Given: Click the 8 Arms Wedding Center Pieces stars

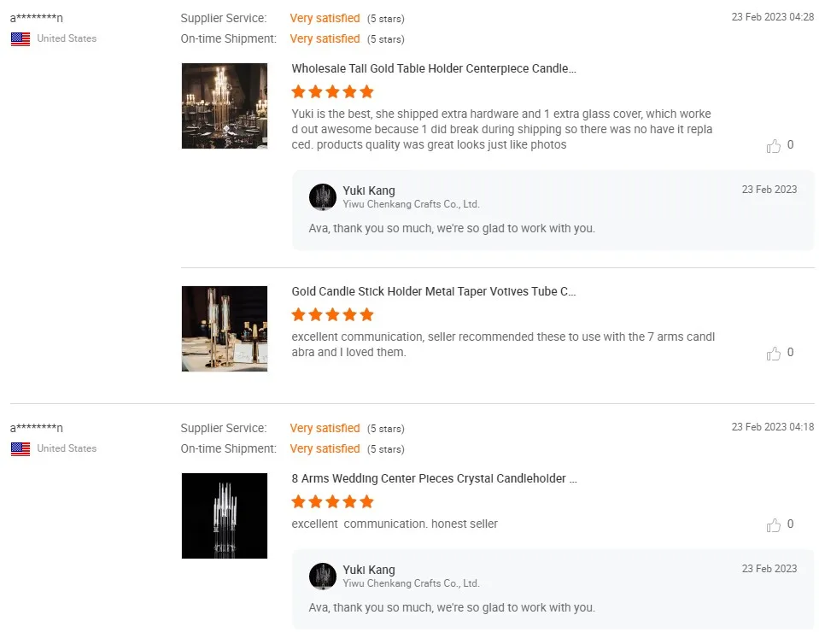Looking at the screenshot, I should click(x=332, y=501).
